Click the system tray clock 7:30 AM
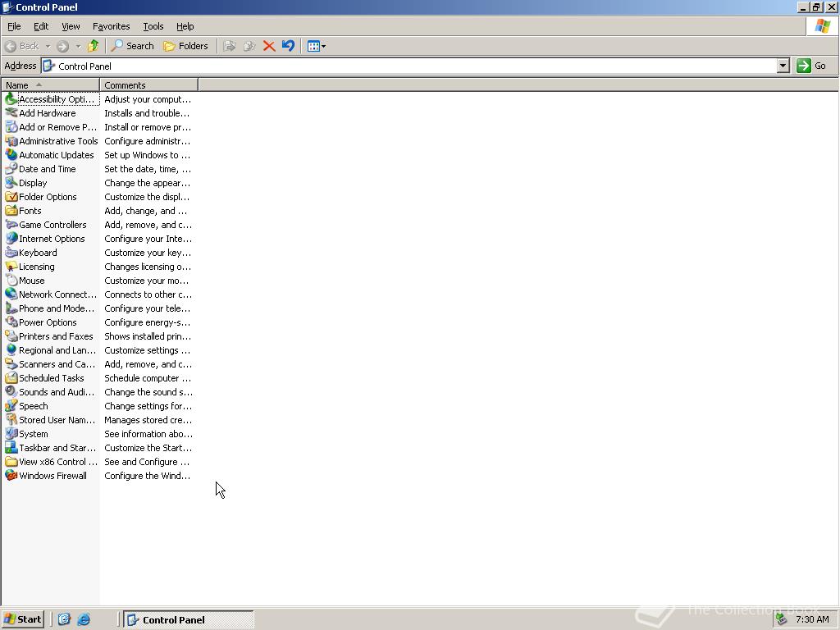 pyautogui.click(x=812, y=619)
